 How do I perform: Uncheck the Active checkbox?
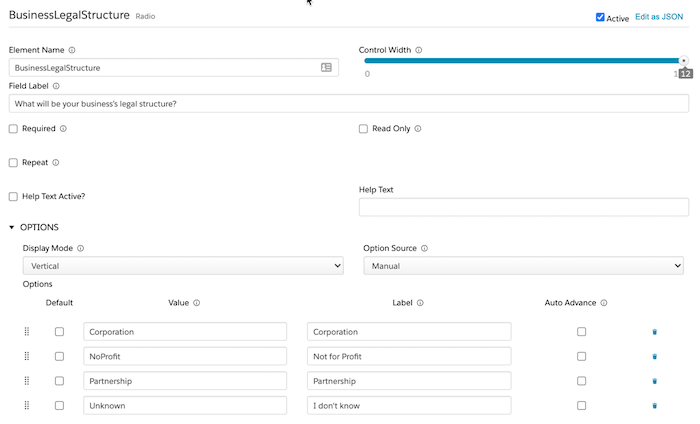600,18
